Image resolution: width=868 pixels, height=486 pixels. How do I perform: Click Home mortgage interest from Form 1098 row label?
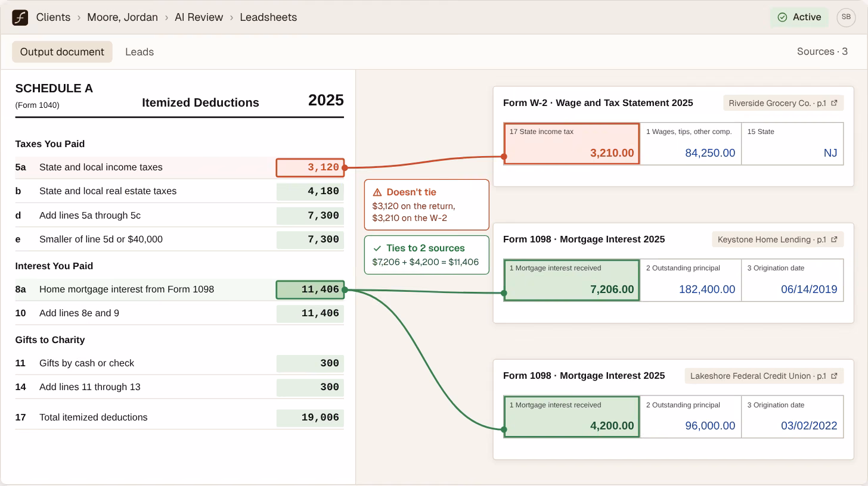click(126, 289)
